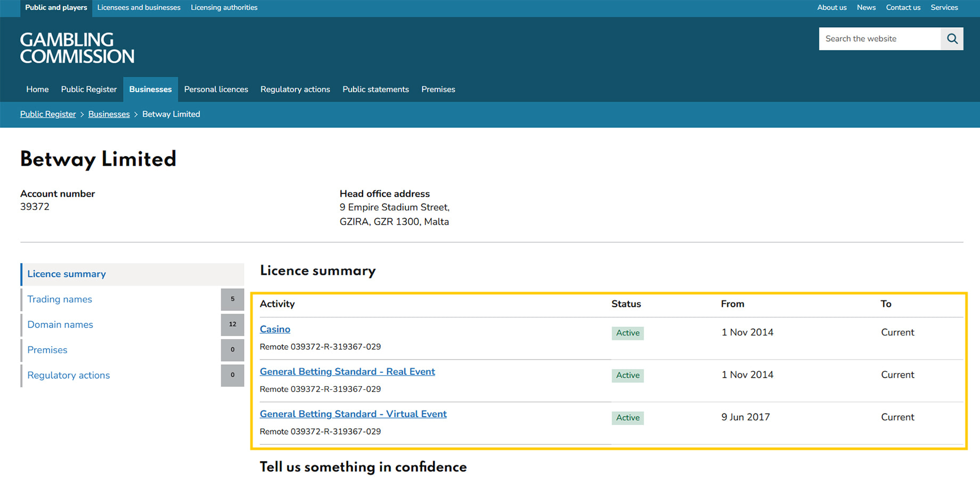This screenshot has width=980, height=490.
Task: Open the About us link
Action: (x=832, y=8)
